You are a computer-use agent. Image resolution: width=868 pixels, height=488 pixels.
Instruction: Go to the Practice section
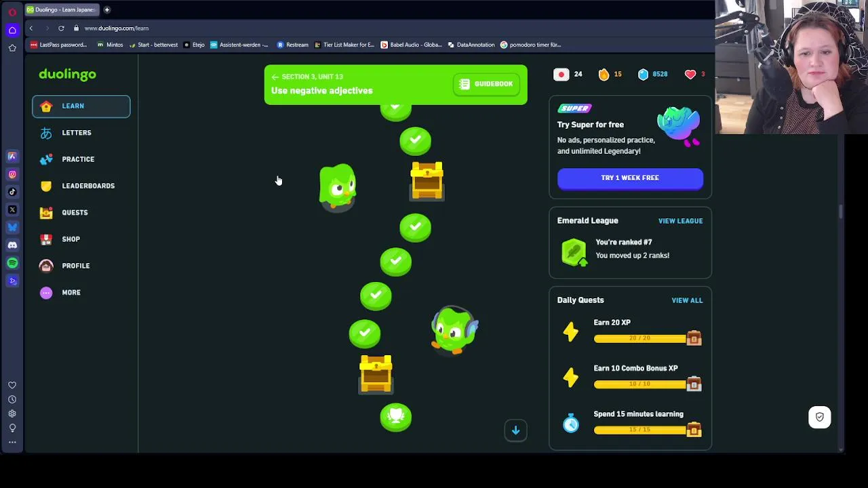[81, 159]
